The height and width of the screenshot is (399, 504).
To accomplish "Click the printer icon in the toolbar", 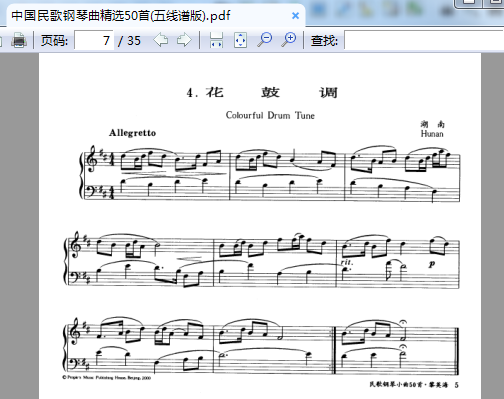I will pyautogui.click(x=19, y=41).
